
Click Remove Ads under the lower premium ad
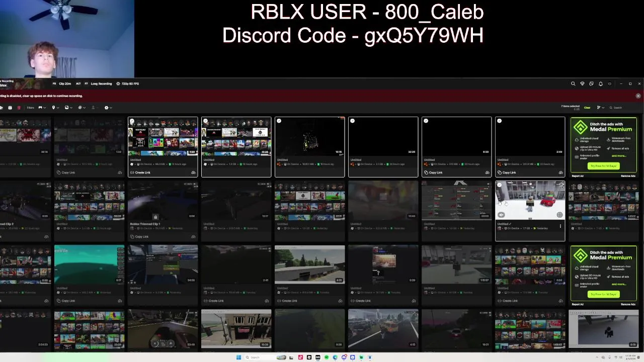pyautogui.click(x=628, y=304)
